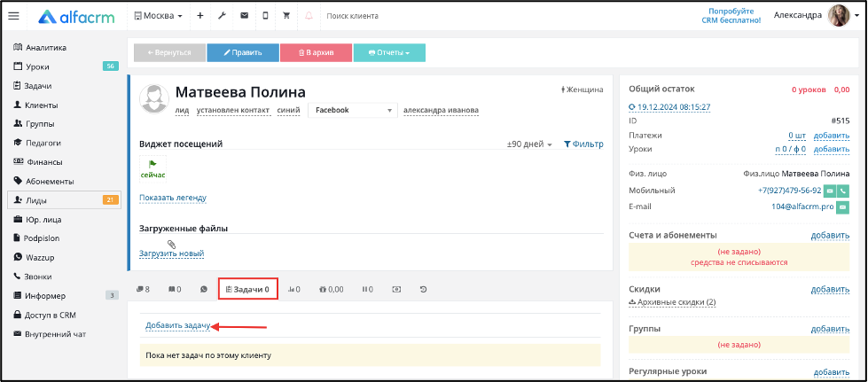Select the Задачи 0 tab
The height and width of the screenshot is (382, 868).
247,289
